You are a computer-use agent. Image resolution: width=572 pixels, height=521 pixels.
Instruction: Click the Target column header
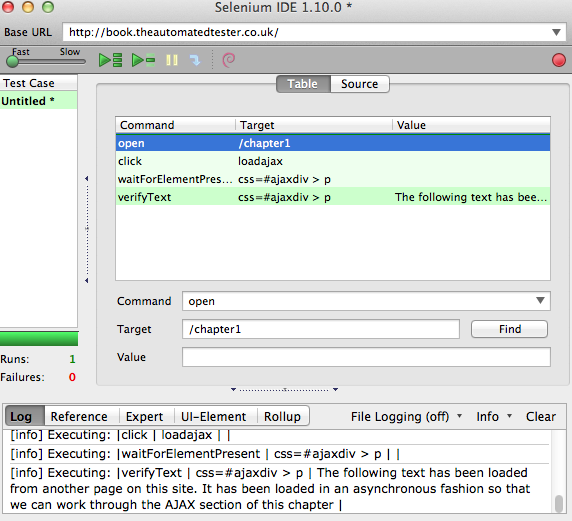click(314, 125)
